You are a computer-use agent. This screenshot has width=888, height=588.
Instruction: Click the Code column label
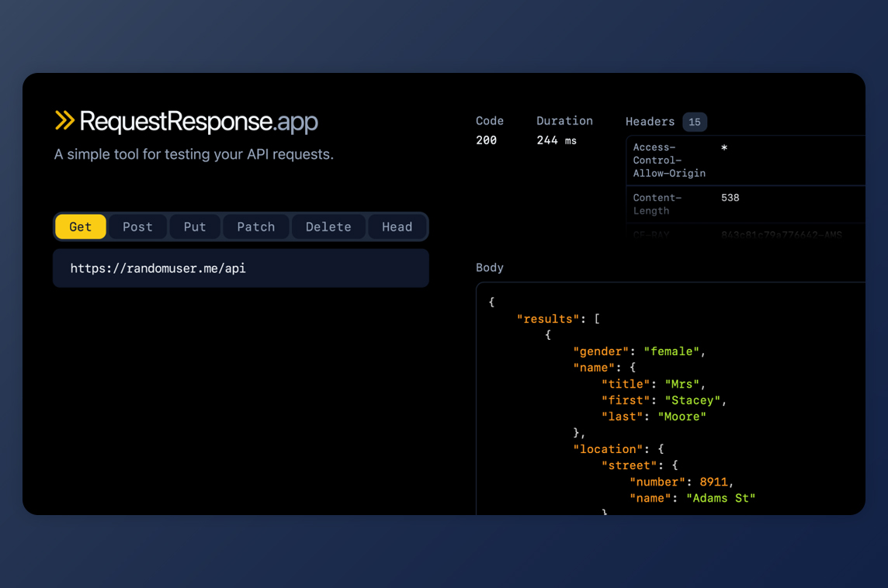coord(489,121)
